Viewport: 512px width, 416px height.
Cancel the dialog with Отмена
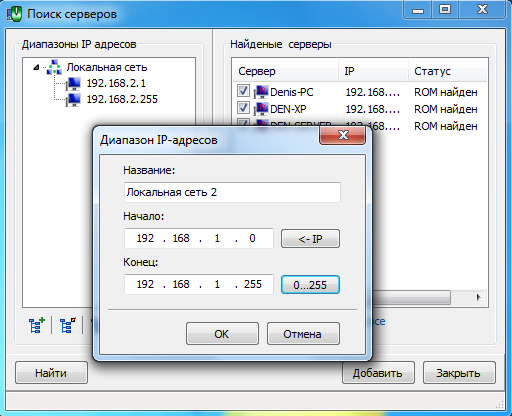coord(303,334)
